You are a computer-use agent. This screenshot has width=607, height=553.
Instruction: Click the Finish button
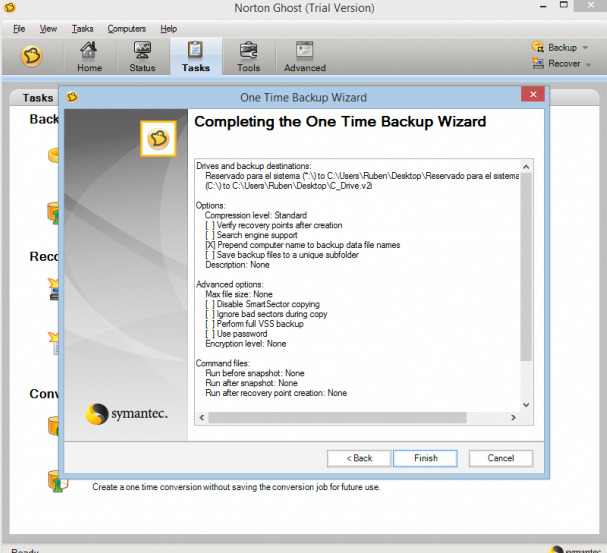point(425,458)
